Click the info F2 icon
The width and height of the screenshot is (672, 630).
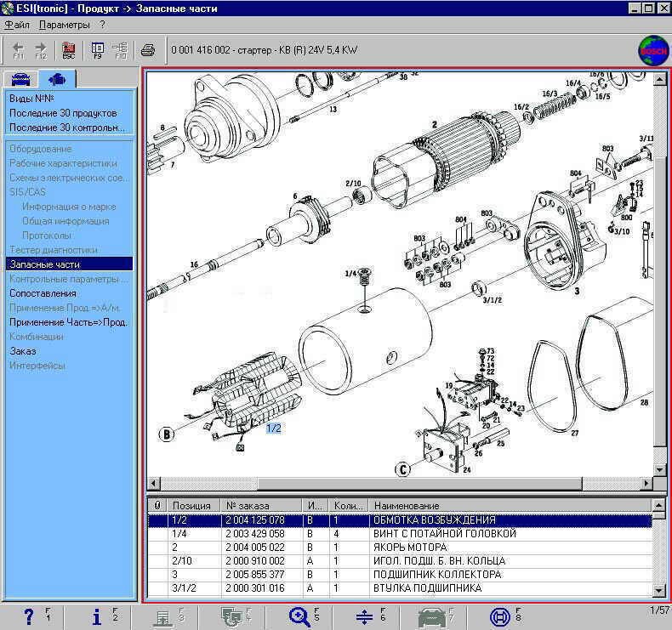click(97, 616)
